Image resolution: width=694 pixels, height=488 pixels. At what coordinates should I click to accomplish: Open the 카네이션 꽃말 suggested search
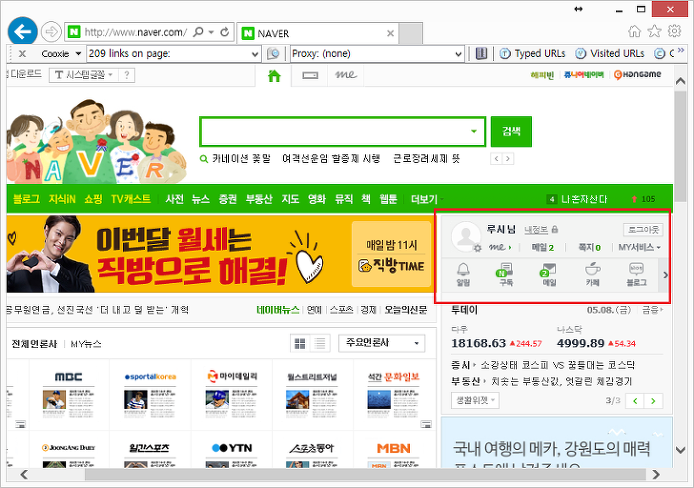(x=241, y=158)
